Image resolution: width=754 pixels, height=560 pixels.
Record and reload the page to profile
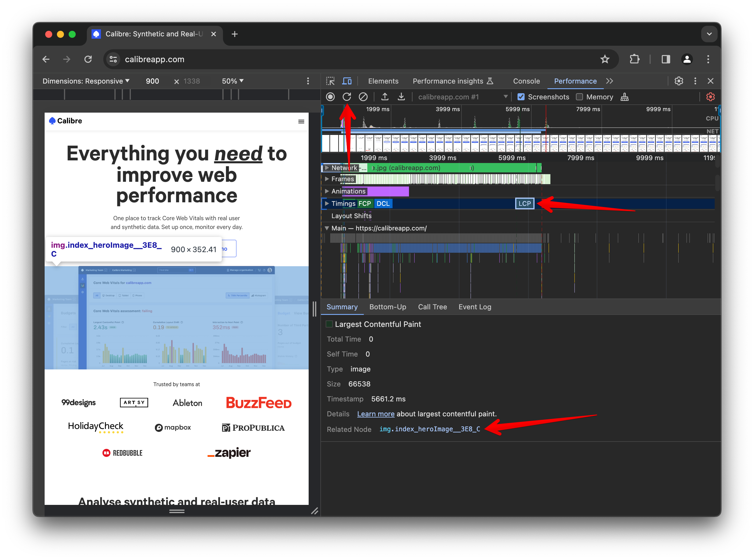point(347,97)
